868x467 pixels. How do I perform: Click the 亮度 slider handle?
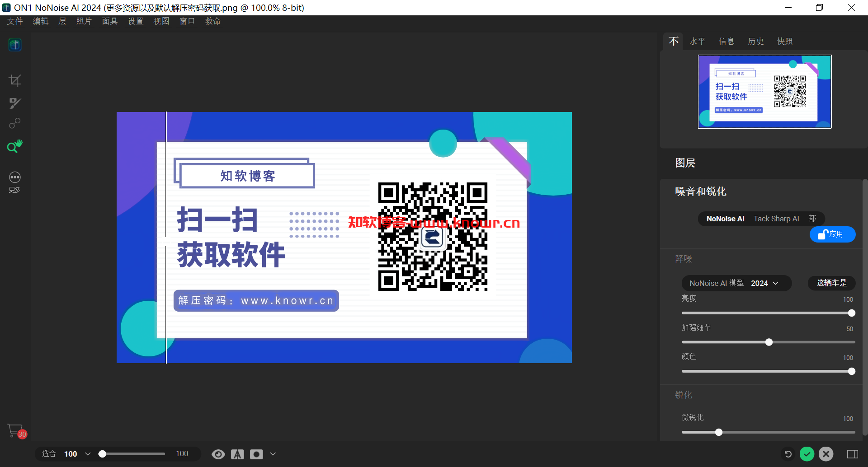tap(852, 313)
